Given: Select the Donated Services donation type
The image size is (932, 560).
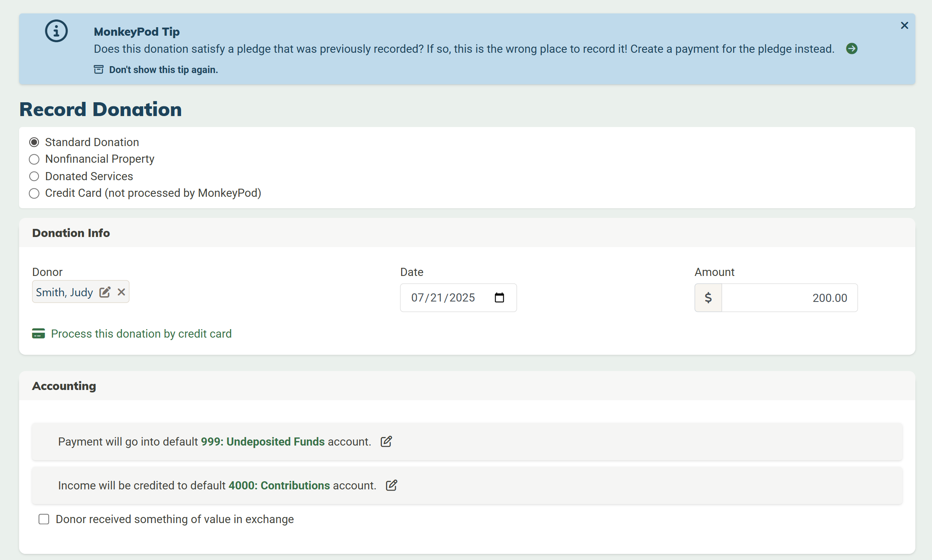Looking at the screenshot, I should pos(34,176).
